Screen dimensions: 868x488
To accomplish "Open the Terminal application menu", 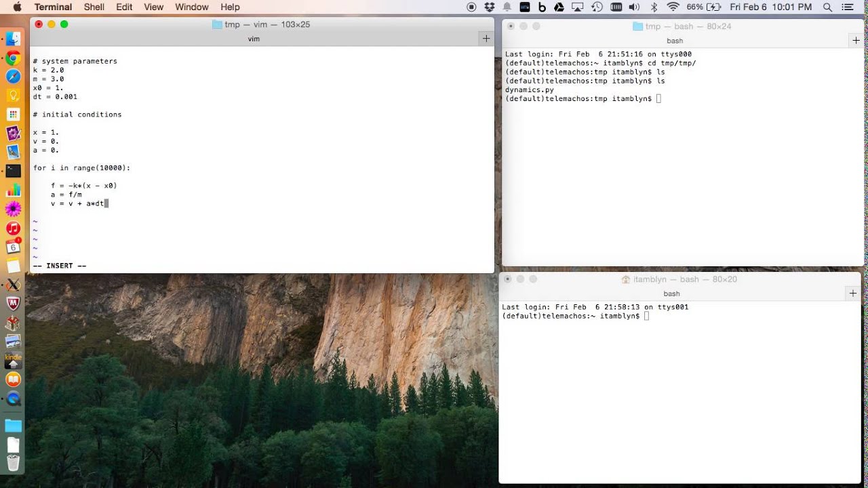I will (x=53, y=7).
